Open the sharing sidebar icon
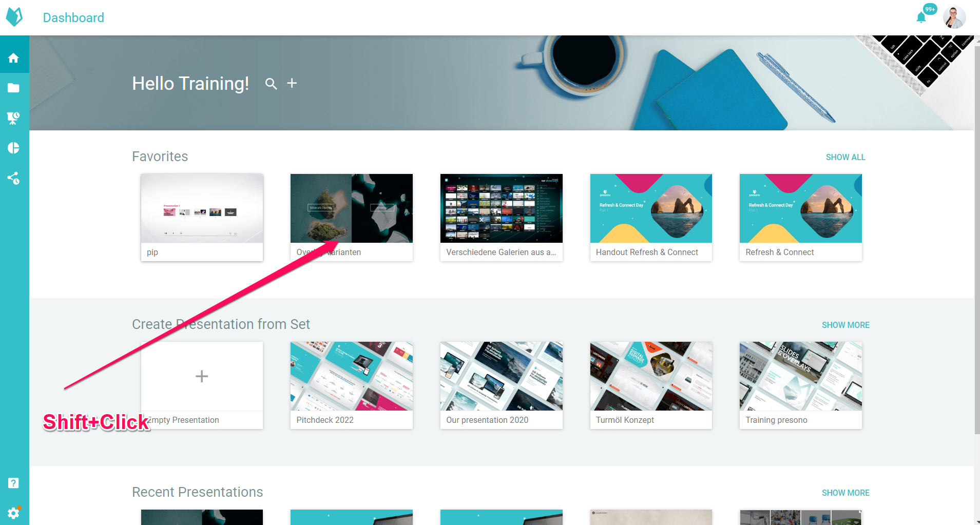This screenshot has width=980, height=525. click(x=14, y=178)
